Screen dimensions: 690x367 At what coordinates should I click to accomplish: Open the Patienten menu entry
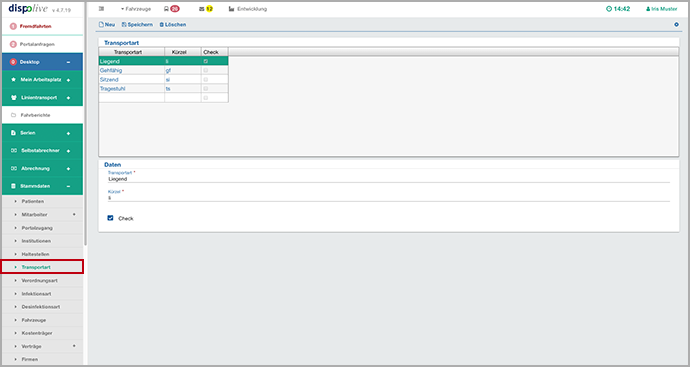point(33,201)
